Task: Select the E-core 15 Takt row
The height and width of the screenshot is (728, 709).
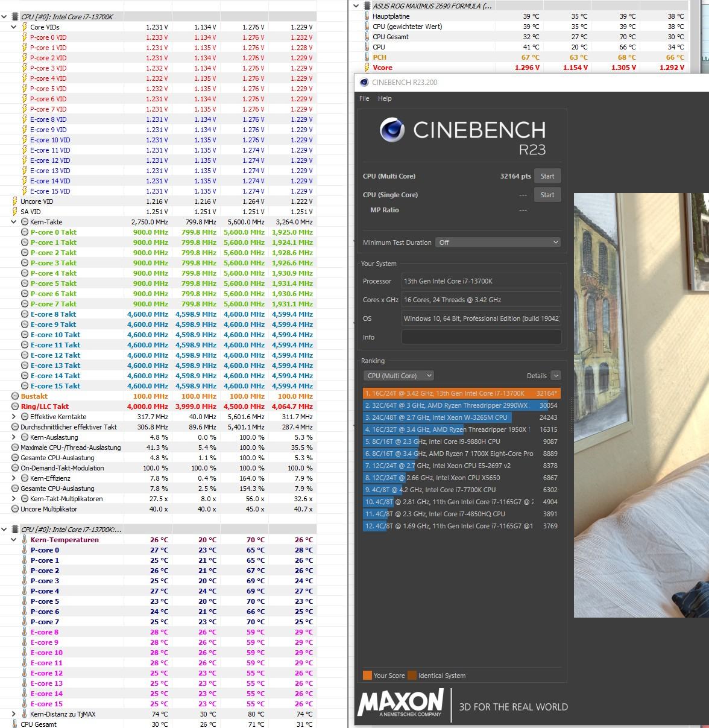Action: pos(158,386)
